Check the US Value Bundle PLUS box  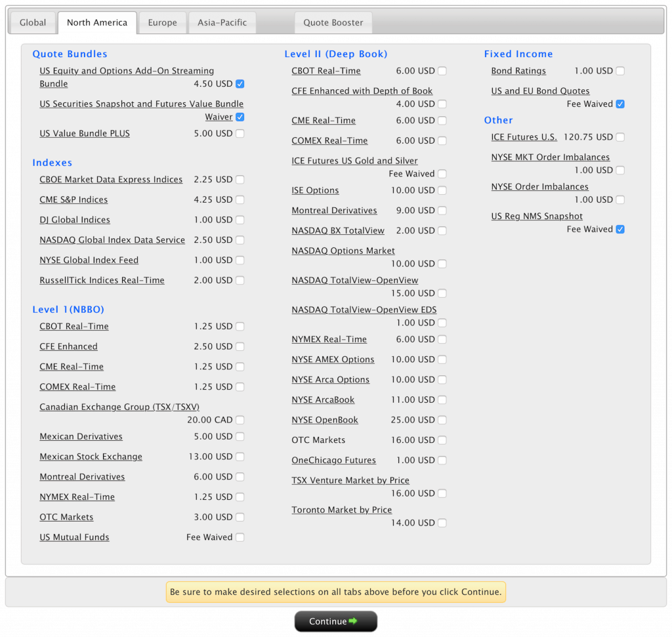(240, 134)
